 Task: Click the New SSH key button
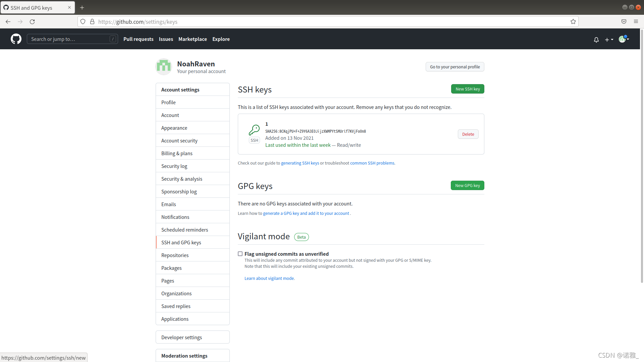(x=467, y=89)
